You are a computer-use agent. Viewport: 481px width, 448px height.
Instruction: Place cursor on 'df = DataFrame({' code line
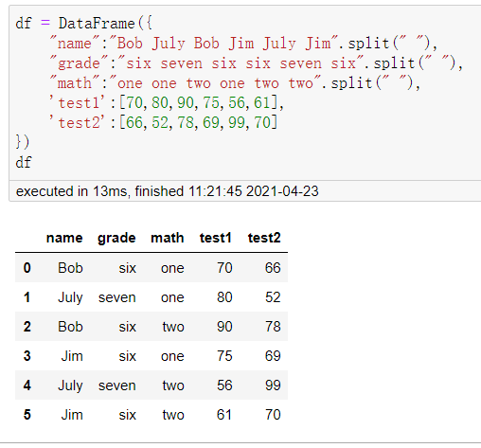[84, 24]
